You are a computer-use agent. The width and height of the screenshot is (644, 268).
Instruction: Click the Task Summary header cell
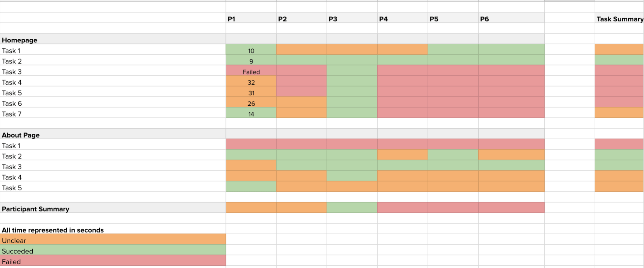619,18
